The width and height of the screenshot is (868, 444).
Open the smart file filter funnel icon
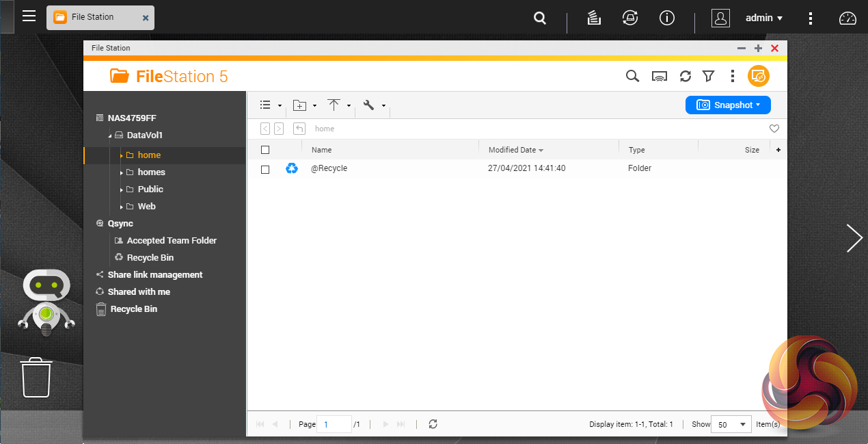709,76
